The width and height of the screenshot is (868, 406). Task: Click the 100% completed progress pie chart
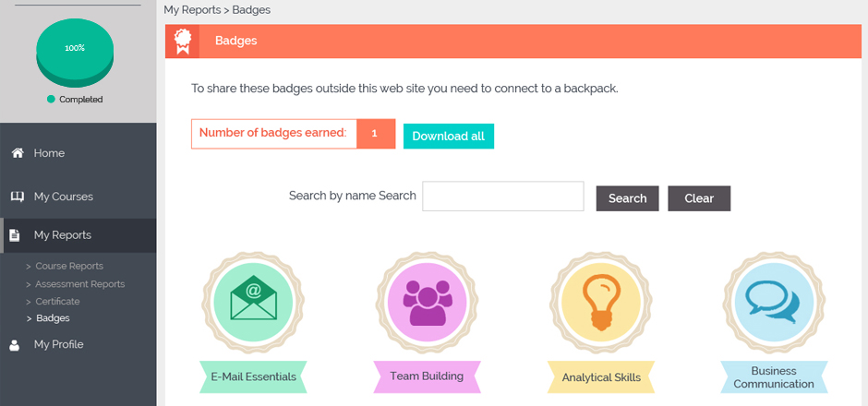point(75,53)
